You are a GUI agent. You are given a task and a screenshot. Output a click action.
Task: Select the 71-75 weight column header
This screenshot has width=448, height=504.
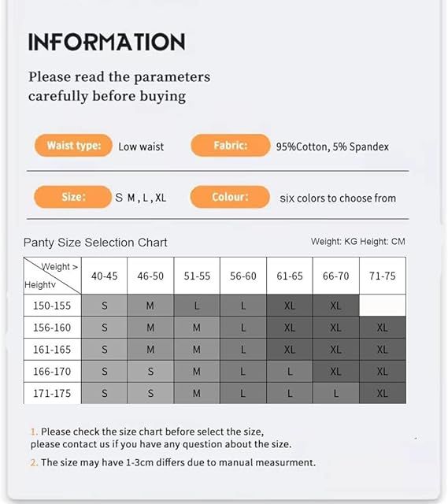click(383, 276)
